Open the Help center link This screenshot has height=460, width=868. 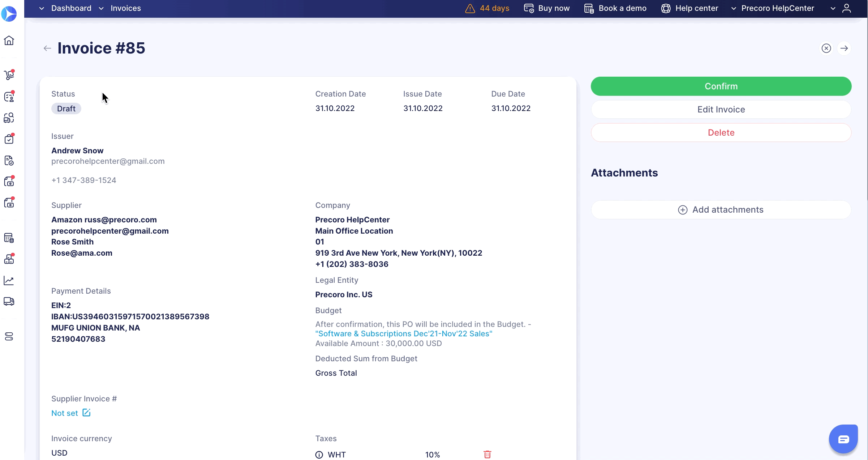click(x=689, y=8)
